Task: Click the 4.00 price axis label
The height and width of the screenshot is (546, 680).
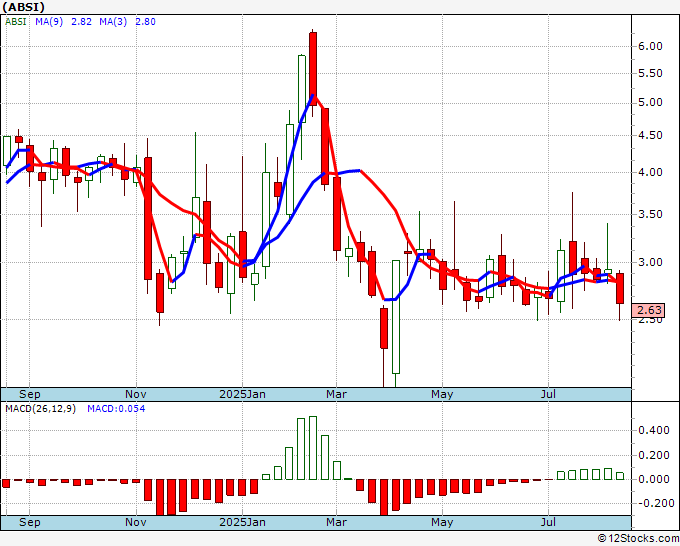Action: [x=651, y=172]
